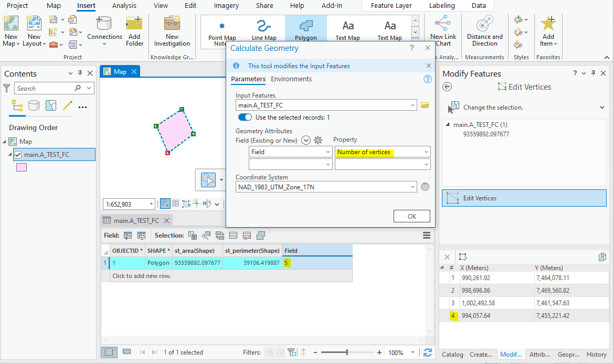Image resolution: width=614 pixels, height=364 pixels.
Task: Click the coordinate system globe icon
Action: click(425, 186)
